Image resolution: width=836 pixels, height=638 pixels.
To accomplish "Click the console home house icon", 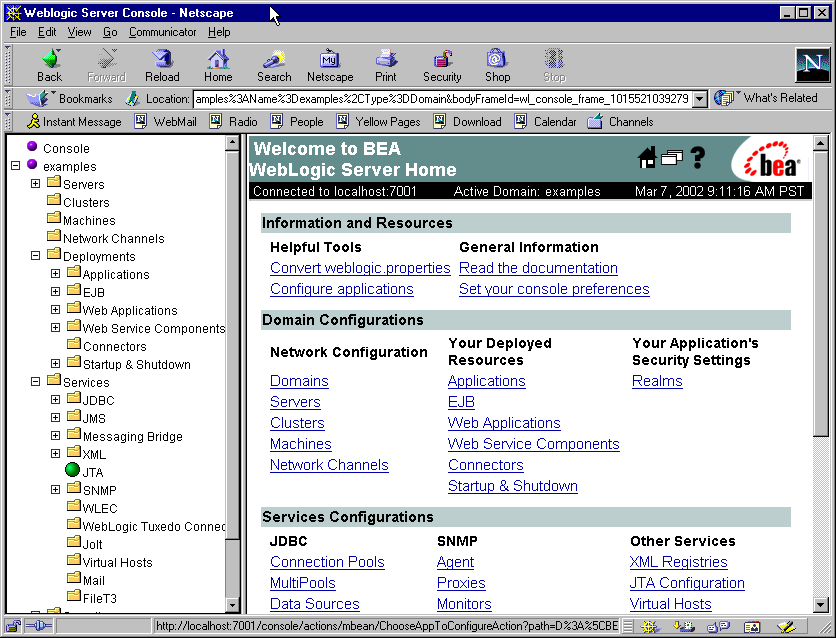I will (647, 158).
